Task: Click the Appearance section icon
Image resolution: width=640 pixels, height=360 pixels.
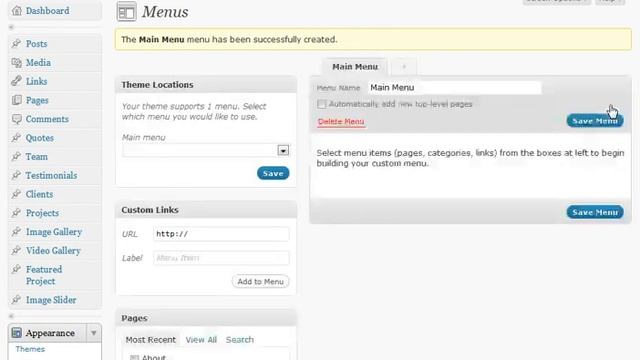Action: 16,333
